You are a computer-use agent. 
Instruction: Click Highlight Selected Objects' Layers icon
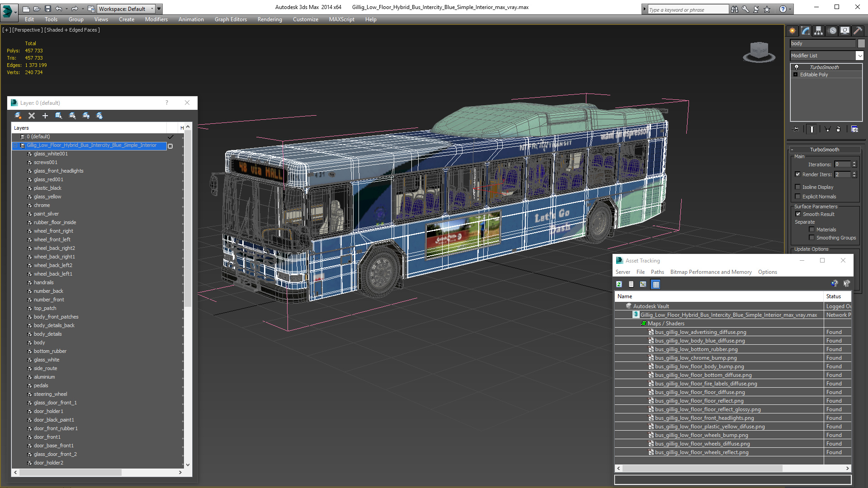[x=72, y=116]
